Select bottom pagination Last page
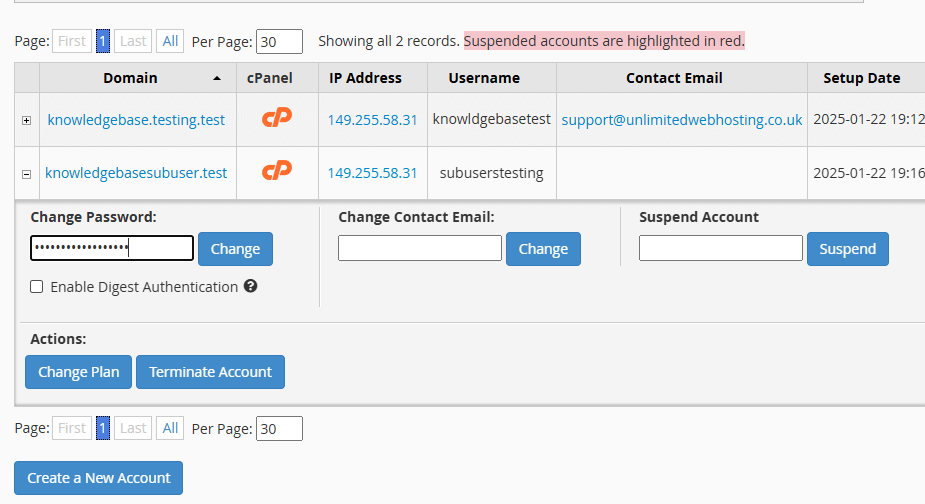Viewport: 925px width, 504px height. pos(133,428)
